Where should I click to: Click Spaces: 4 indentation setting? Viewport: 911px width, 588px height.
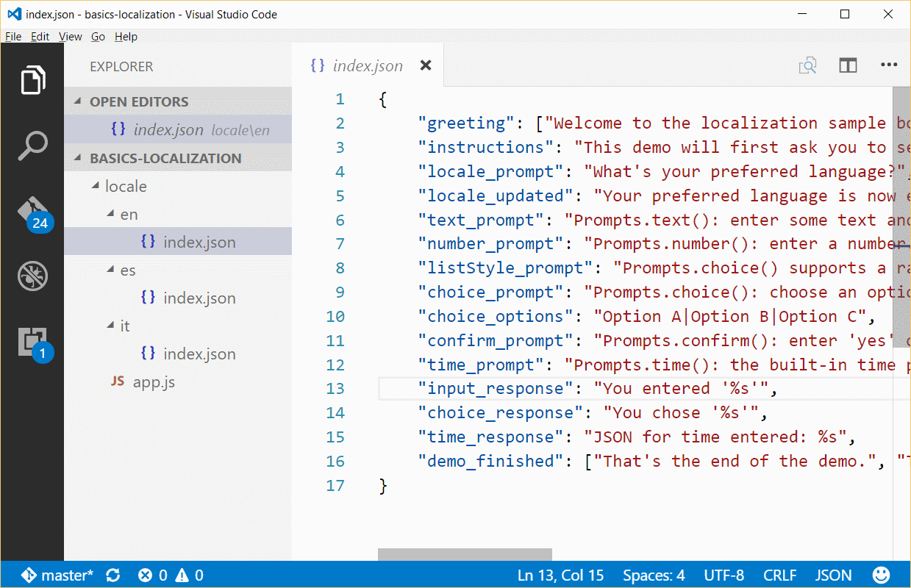(654, 575)
